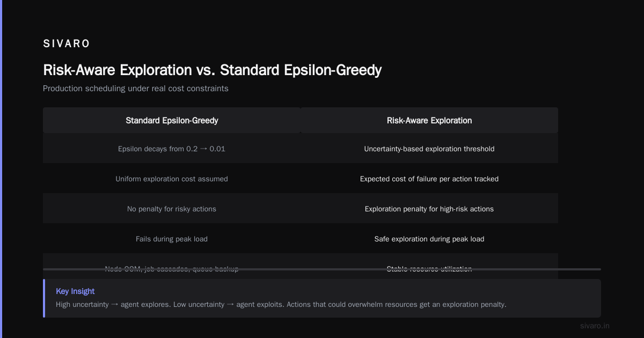Select Safe exploration during peak load cell
644x338 pixels.
(x=429, y=239)
